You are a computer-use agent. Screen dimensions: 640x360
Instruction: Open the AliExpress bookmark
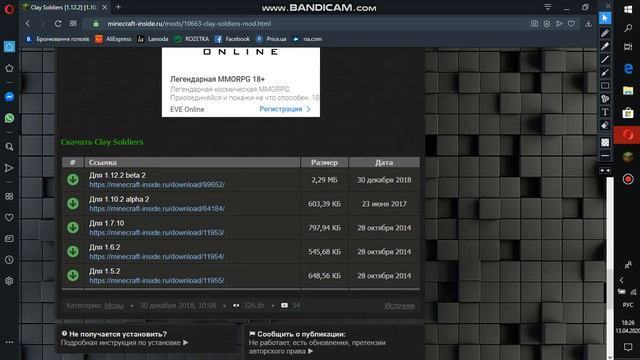[113, 39]
